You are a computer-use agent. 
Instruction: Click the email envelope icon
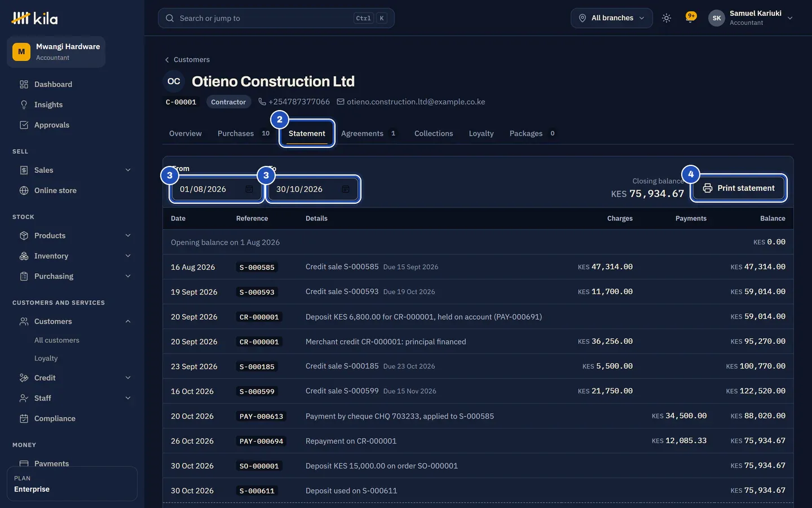[341, 102]
